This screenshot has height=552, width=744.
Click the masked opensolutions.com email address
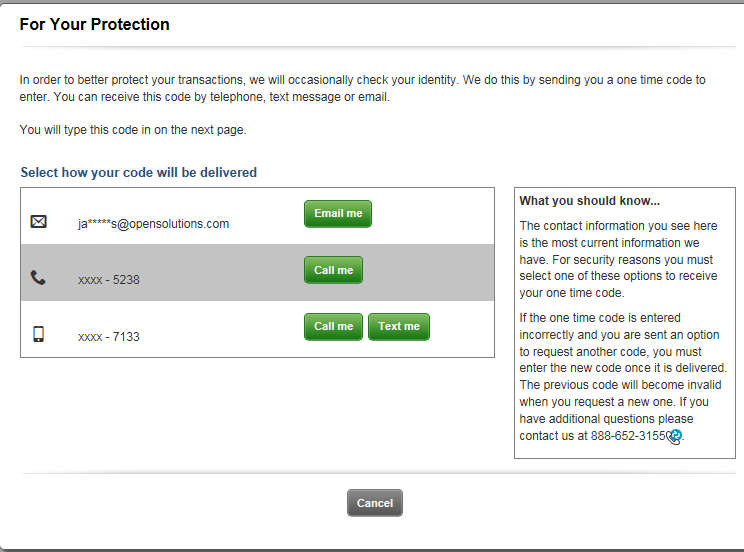pos(154,224)
